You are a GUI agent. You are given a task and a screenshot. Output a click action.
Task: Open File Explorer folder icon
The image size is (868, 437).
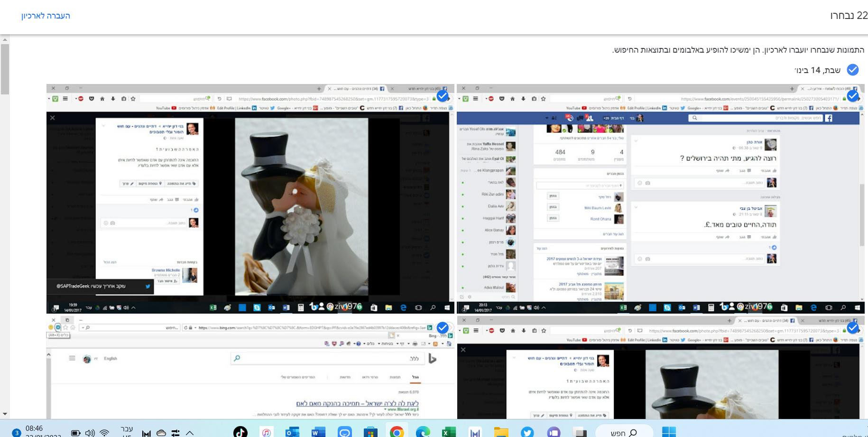(x=501, y=432)
